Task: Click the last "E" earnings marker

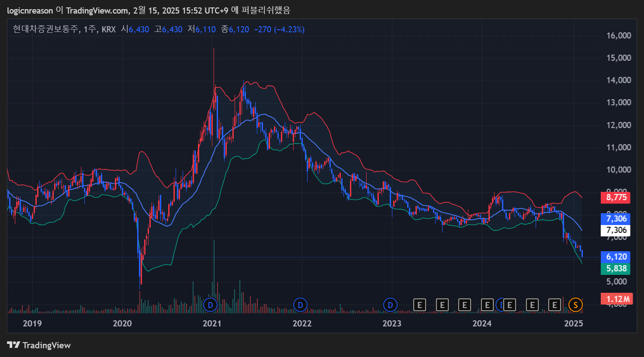Action: pos(554,305)
